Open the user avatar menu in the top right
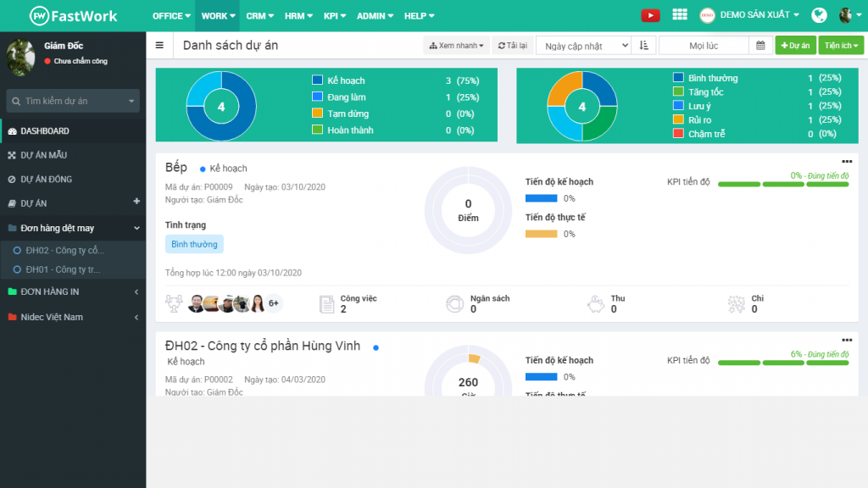868x488 pixels. point(849,15)
